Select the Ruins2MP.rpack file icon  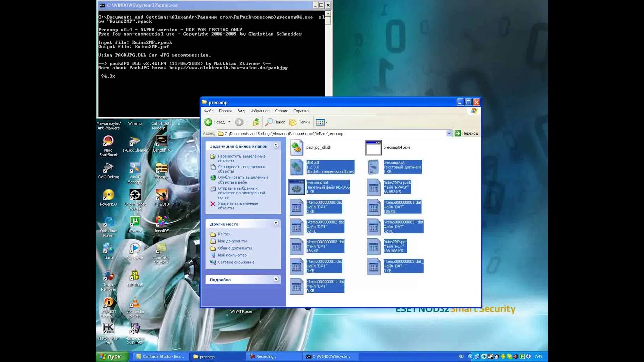tap(373, 187)
